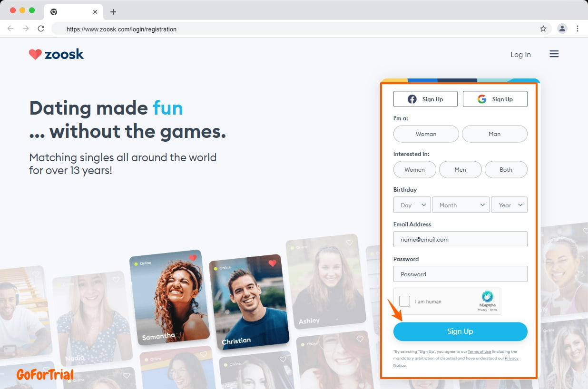Click the browser forward arrow
Image resolution: width=588 pixels, height=389 pixels.
tap(26, 29)
